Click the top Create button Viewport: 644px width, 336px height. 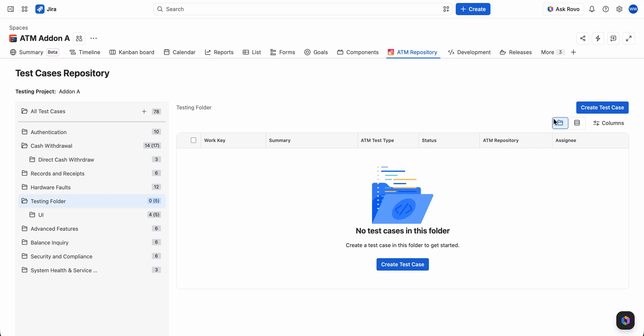[x=473, y=9]
